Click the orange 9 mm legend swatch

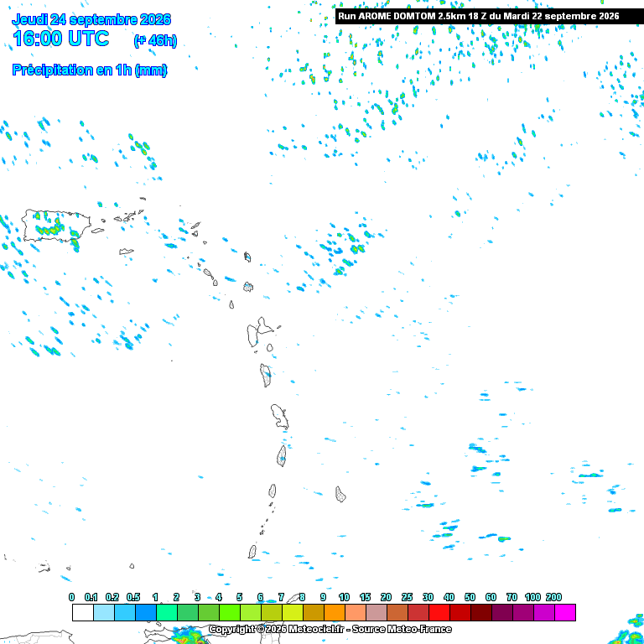[x=335, y=612]
